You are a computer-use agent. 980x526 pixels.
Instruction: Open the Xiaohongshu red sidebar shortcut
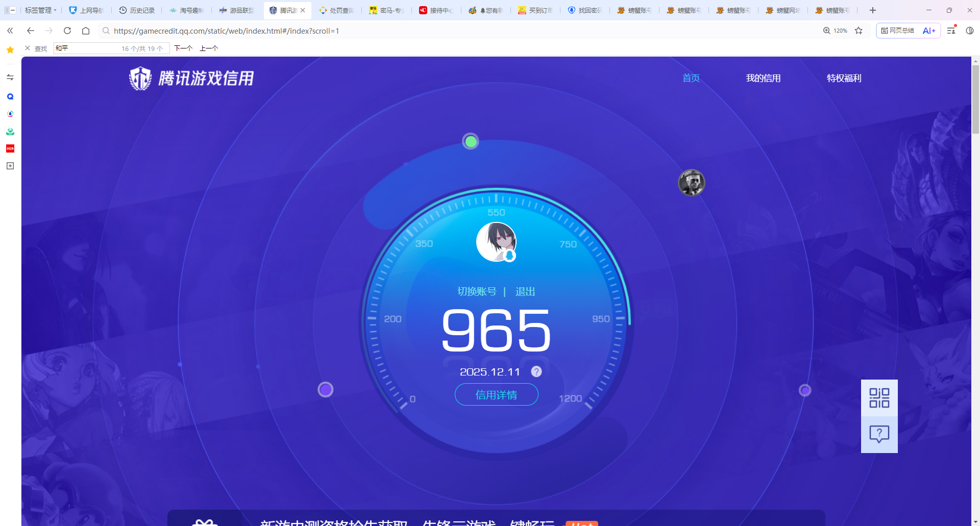(x=10, y=148)
